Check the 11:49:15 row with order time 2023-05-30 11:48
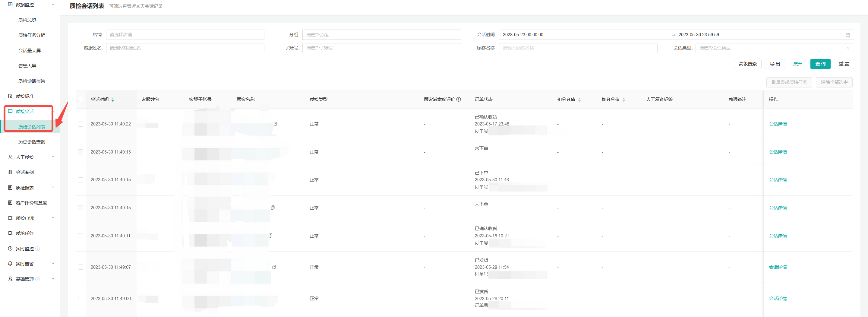The height and width of the screenshot is (317, 868). pyautogui.click(x=80, y=180)
